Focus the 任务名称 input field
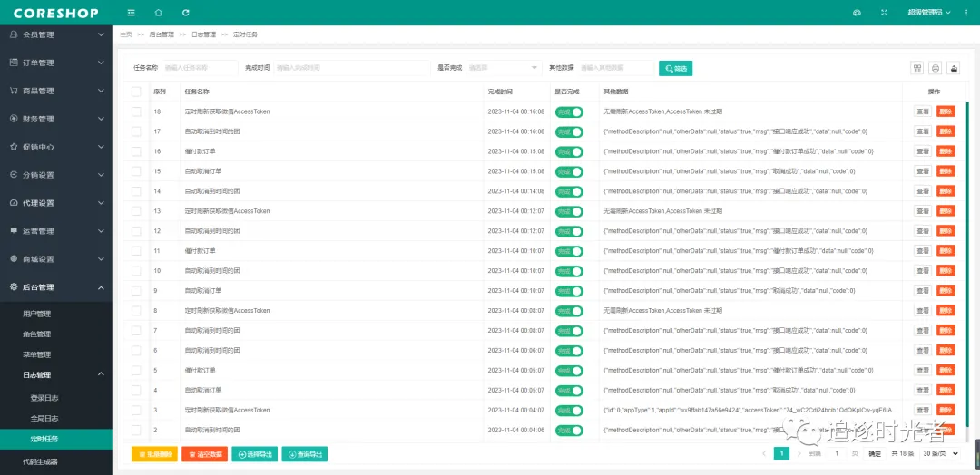Viewport: 980px width, 475px height. coord(200,68)
